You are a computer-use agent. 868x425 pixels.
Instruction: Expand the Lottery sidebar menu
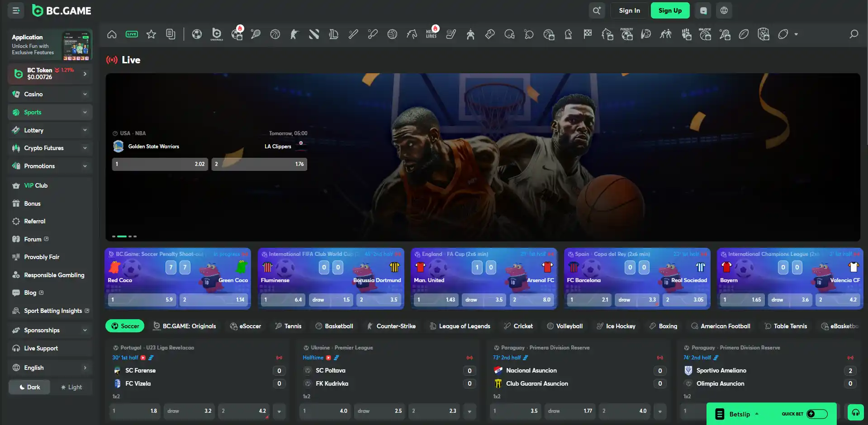tap(85, 130)
